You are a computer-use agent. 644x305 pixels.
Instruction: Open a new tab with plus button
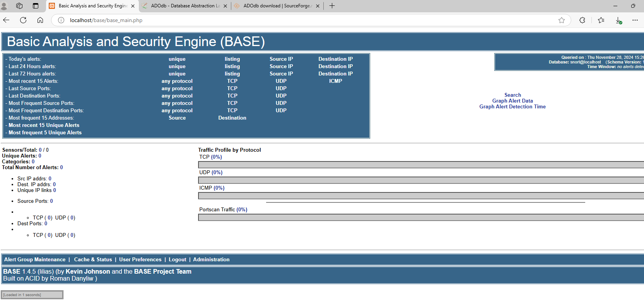pos(332,6)
